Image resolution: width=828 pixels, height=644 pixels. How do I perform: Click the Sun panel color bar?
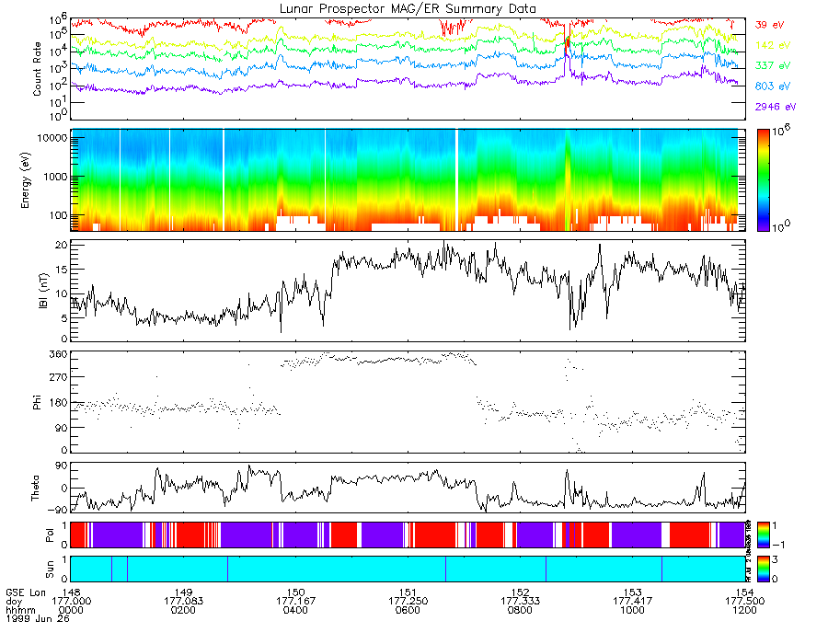[763, 569]
